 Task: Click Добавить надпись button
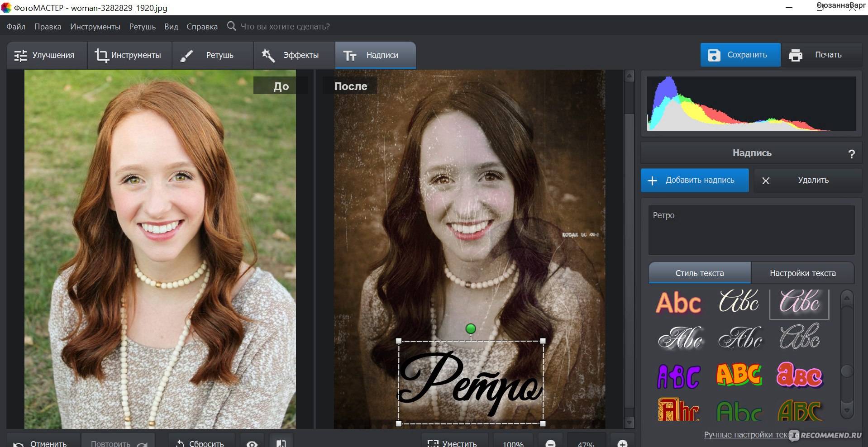pos(695,180)
